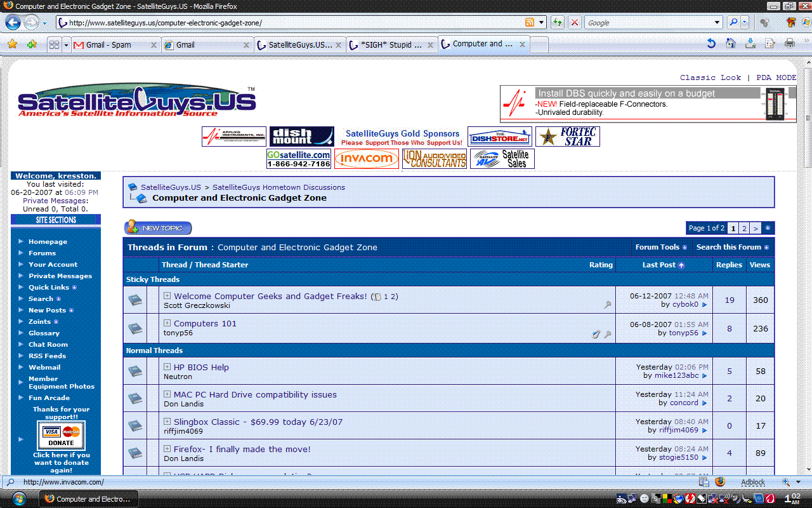Click the page vertical scrollbar
Image resolution: width=812 pixels, height=508 pixels.
pos(807,267)
